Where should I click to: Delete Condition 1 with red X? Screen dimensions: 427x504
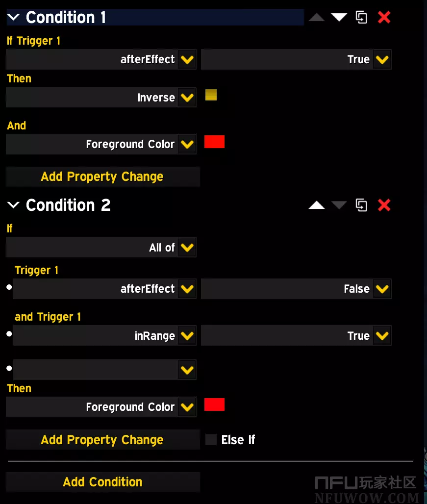(x=384, y=17)
